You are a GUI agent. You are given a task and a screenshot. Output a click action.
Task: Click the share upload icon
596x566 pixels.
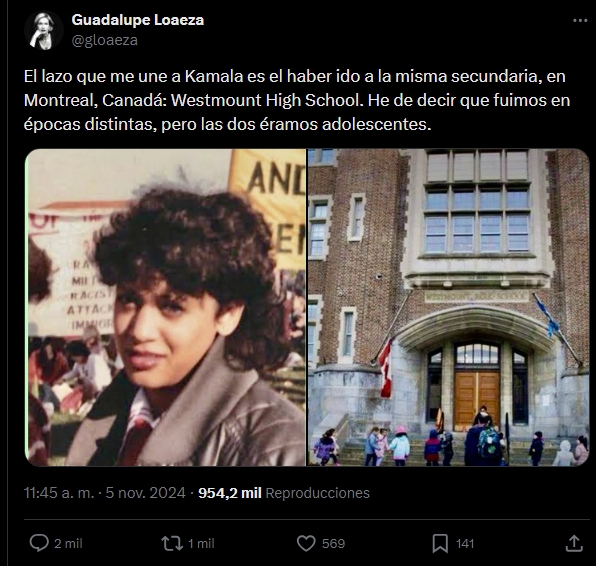coord(574,543)
